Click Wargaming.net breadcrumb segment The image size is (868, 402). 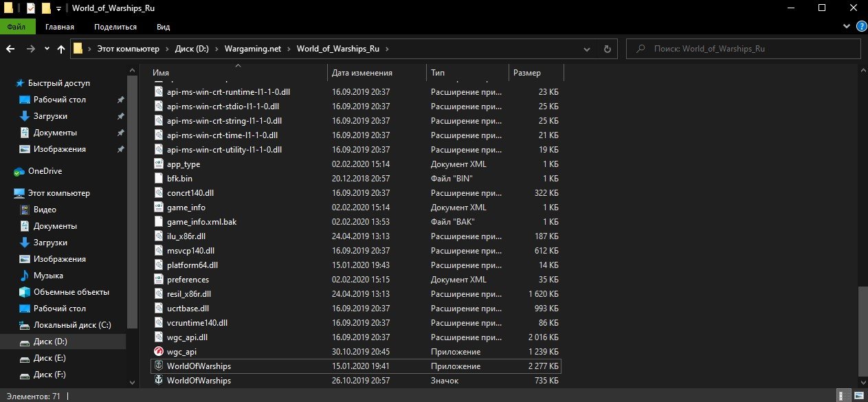254,49
